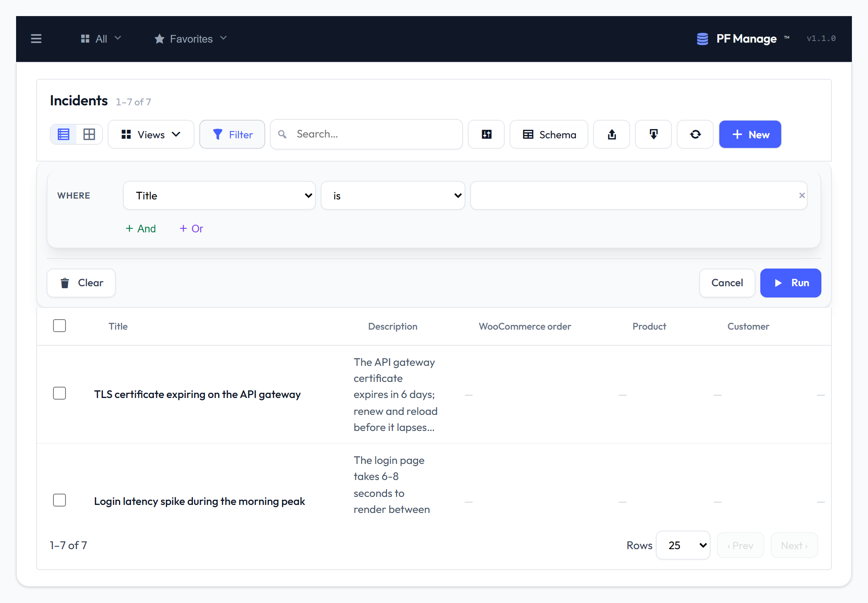Run the filter query
Image resolution: width=868 pixels, height=603 pixels.
790,283
